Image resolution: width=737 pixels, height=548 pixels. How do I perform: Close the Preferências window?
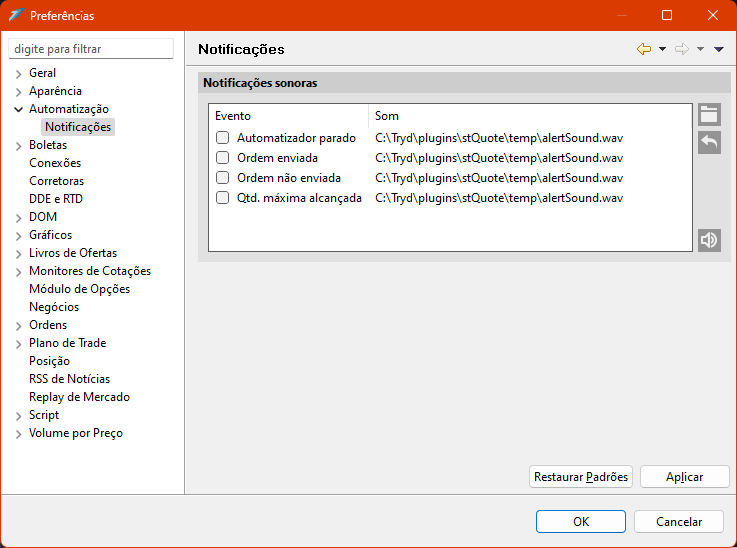pyautogui.click(x=713, y=15)
